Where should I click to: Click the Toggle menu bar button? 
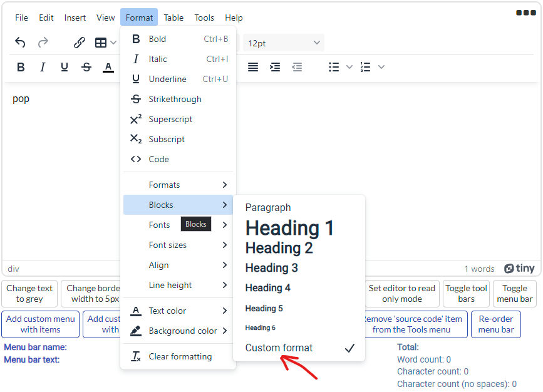point(515,294)
